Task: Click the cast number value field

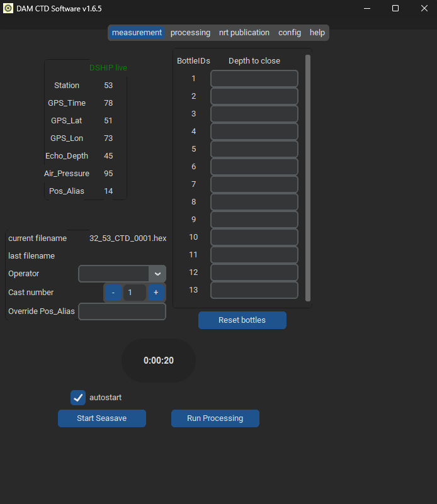Action: (134, 293)
